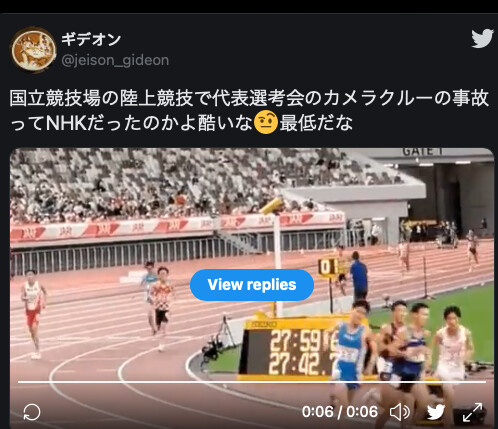Replay the video with the loop icon
Viewport: 498px width, 429px height.
(32, 412)
